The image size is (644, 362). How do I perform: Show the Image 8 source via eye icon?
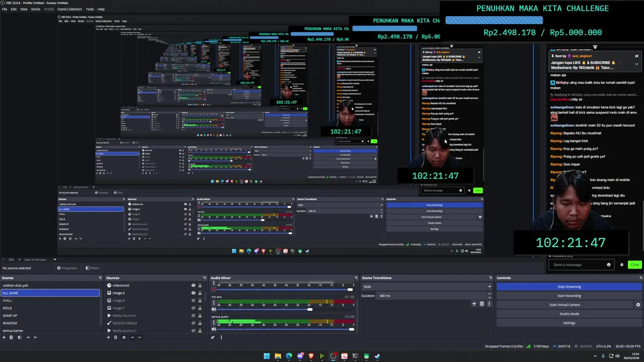point(193,301)
